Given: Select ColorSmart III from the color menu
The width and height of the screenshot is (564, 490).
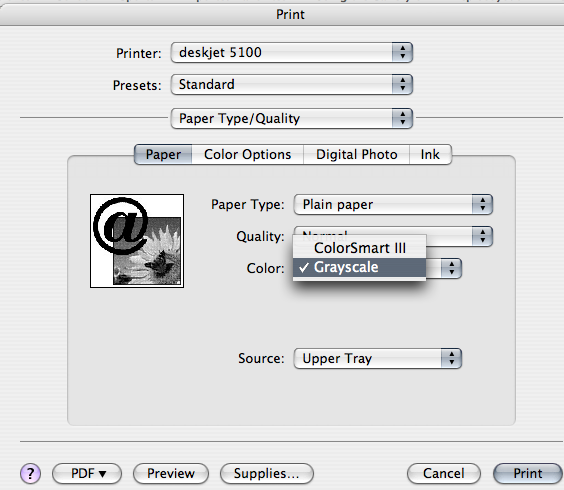Looking at the screenshot, I should 360,248.
